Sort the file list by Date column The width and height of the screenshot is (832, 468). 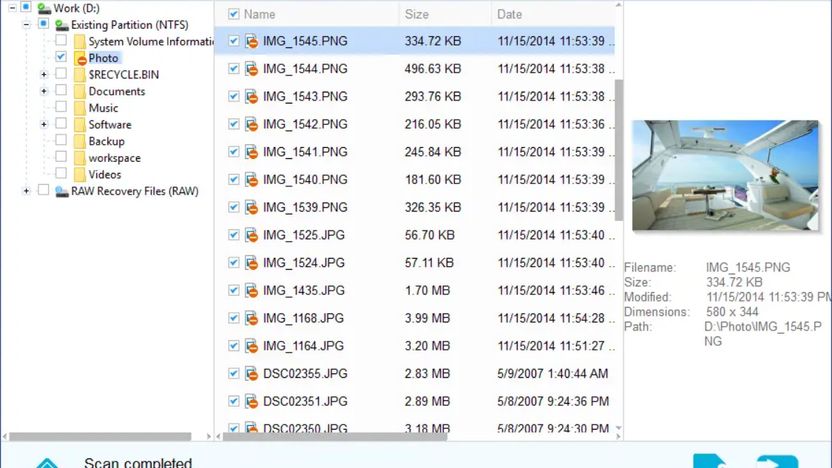tap(509, 14)
